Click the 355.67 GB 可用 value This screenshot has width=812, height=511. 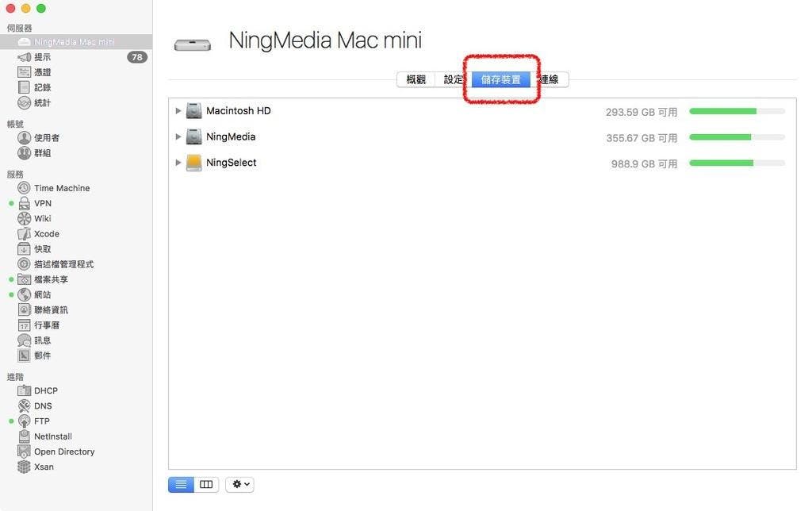point(642,138)
